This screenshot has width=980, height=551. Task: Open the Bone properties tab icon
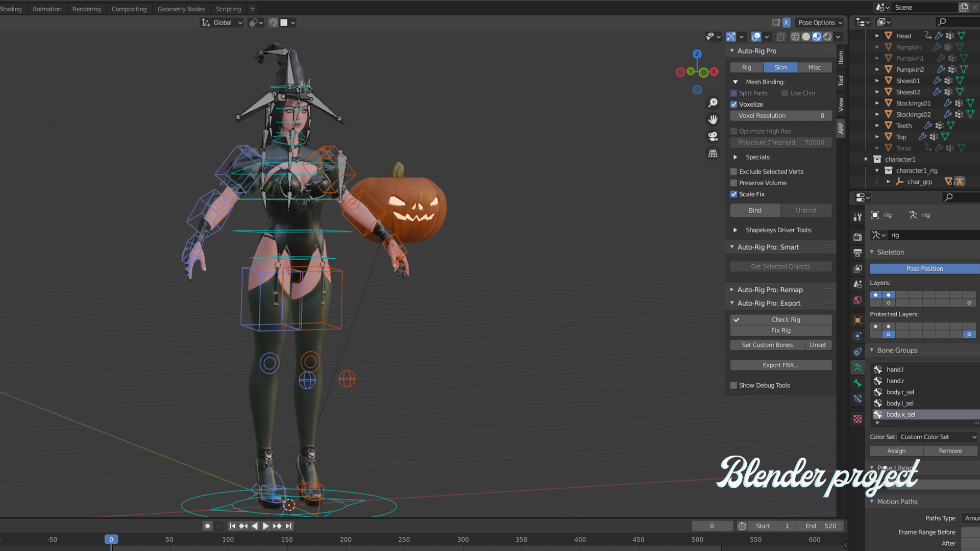point(857,383)
